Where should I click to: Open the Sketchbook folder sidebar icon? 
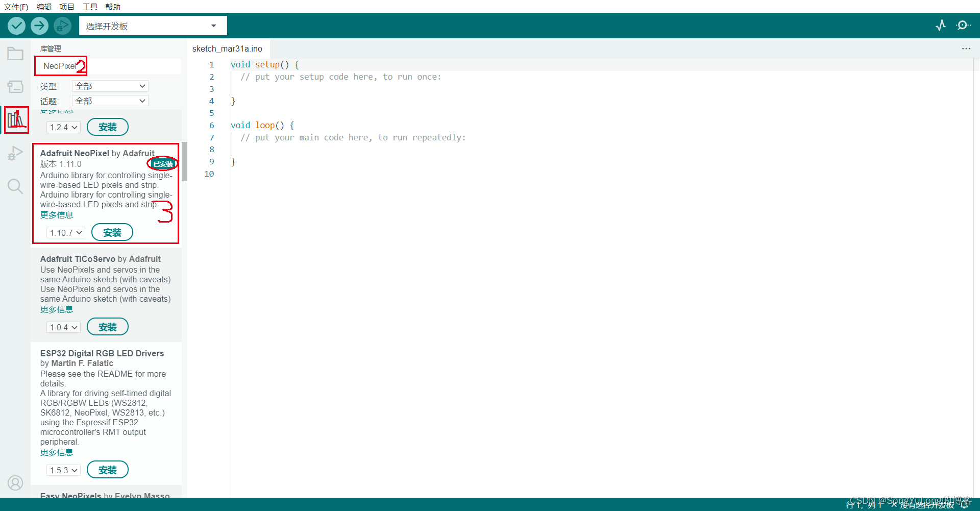click(x=15, y=54)
